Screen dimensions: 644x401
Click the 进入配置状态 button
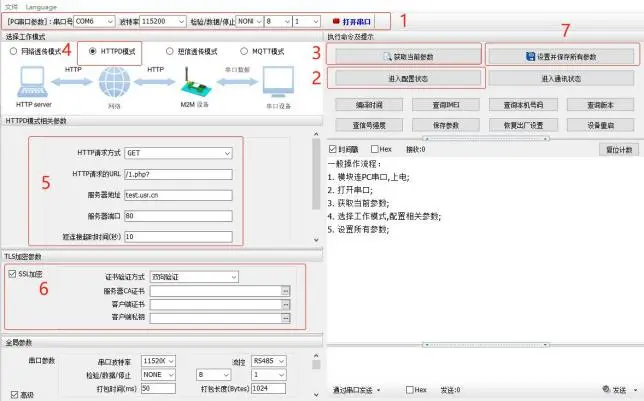pyautogui.click(x=407, y=78)
